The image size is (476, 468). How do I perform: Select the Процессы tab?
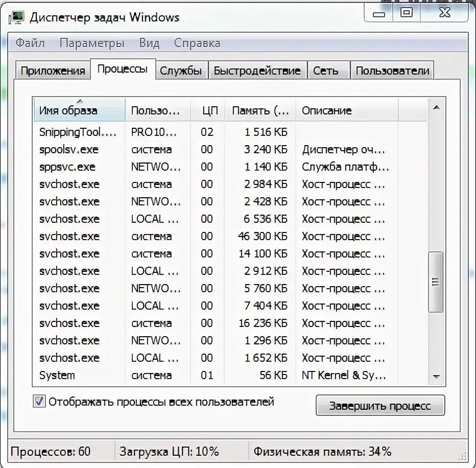[x=123, y=69]
